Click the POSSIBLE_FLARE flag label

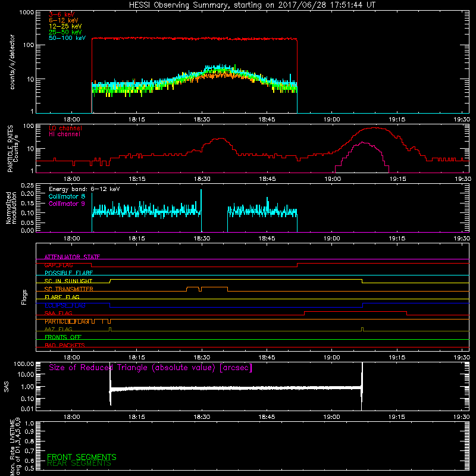coord(68,273)
